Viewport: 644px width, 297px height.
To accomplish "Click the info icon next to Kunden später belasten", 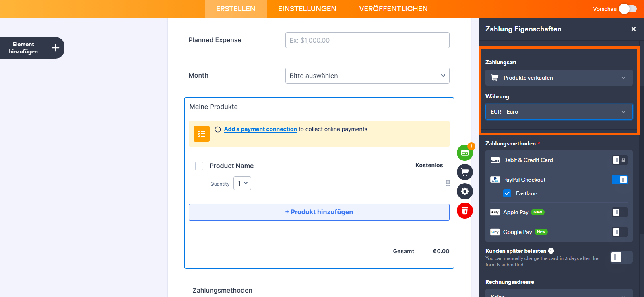I will click(x=551, y=250).
